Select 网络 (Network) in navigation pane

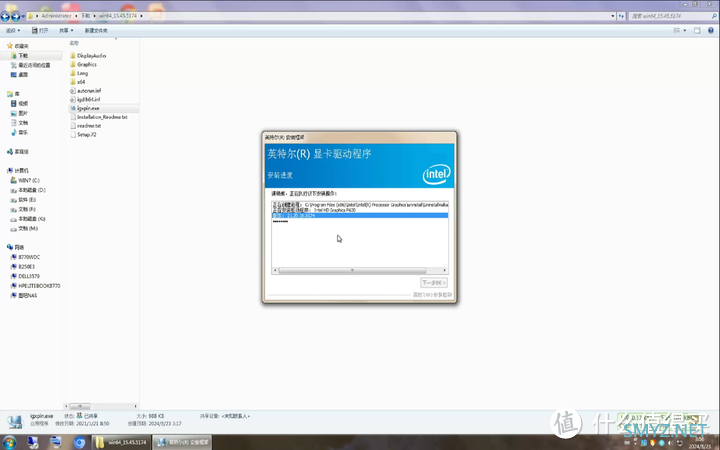click(15, 247)
